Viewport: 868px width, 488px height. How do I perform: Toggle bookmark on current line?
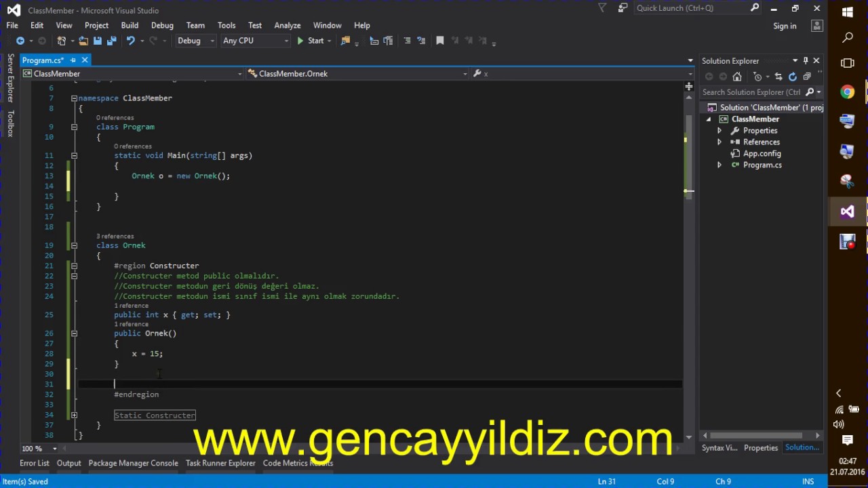(439, 41)
